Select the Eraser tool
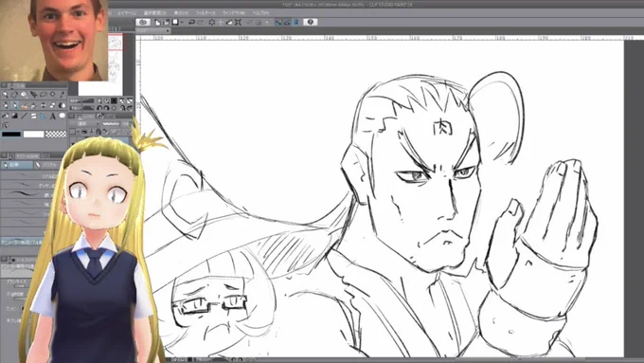Viewport: 644px width, 363px height. (x=53, y=105)
